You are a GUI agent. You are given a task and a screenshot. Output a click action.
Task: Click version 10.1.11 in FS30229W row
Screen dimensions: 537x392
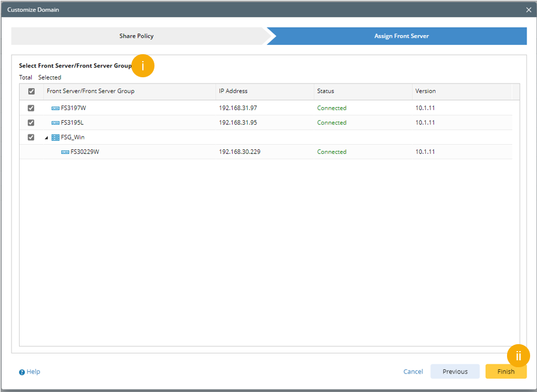tap(425, 152)
